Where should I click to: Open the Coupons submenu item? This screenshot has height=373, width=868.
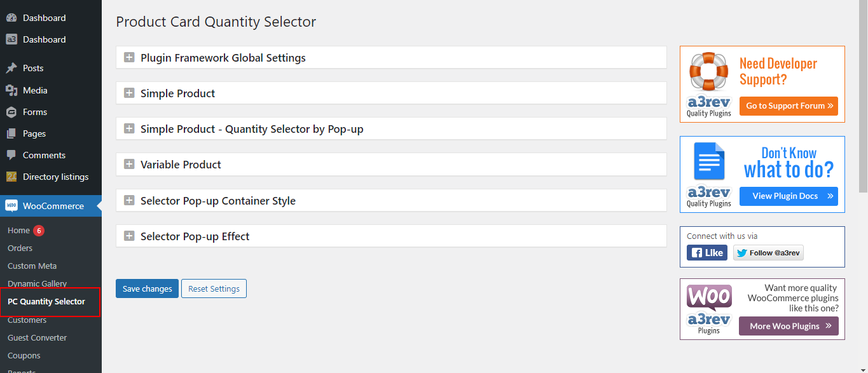coord(24,355)
